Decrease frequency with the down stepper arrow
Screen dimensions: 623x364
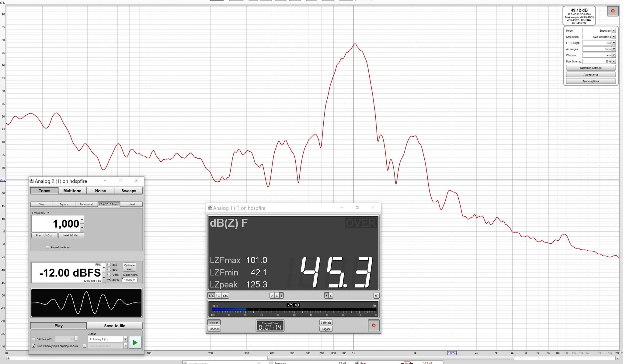click(x=82, y=228)
